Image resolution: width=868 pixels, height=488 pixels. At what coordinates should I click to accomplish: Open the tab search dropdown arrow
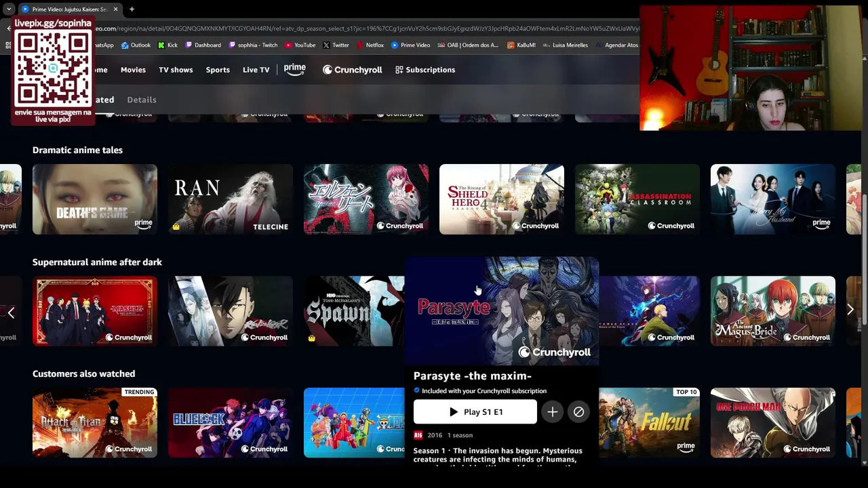[8, 9]
